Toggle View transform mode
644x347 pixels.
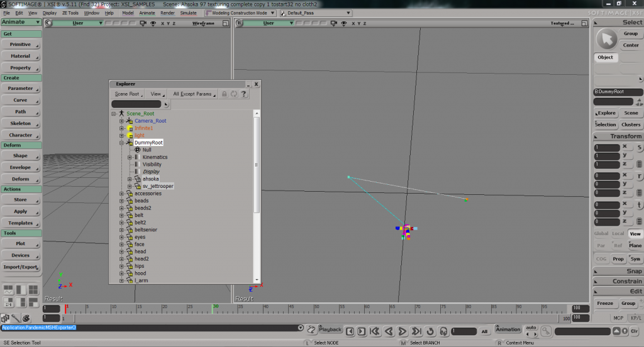click(x=635, y=234)
